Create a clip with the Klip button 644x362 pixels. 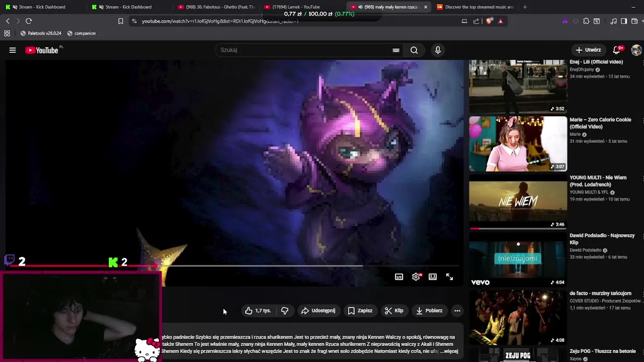(394, 311)
